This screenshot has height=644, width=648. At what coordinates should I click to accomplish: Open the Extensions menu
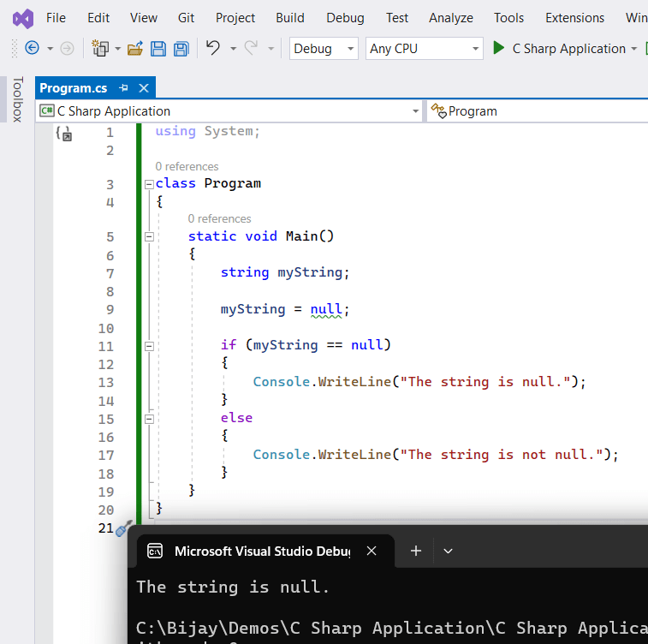[x=574, y=18]
